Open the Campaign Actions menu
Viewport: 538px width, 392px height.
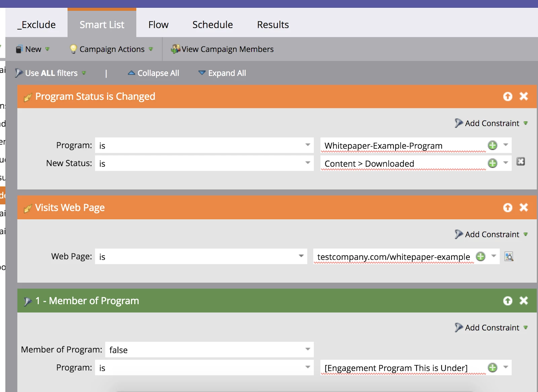(x=111, y=49)
